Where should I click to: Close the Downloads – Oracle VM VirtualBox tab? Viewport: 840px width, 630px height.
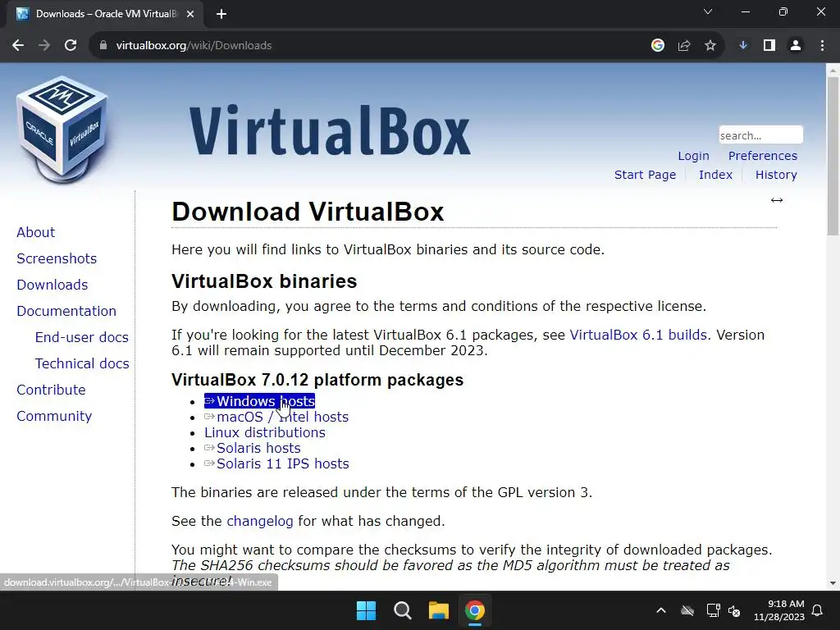pyautogui.click(x=190, y=14)
